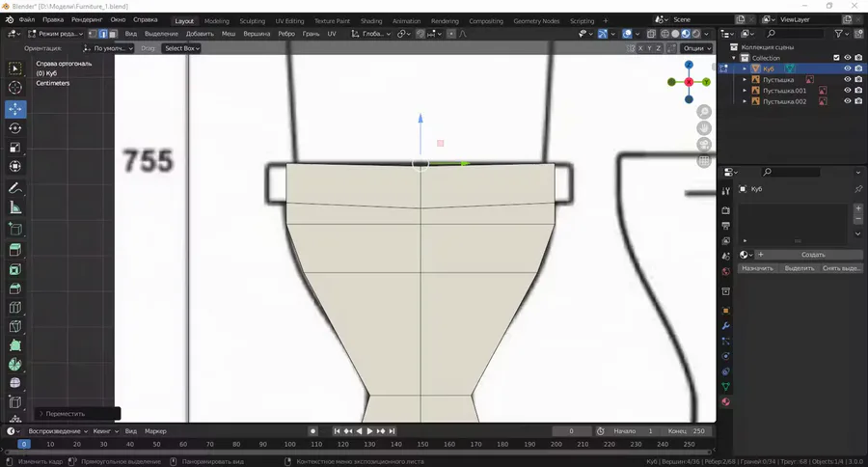Viewport: 868px width, 467px height.
Task: Activate the Scale tool
Action: 14,148
